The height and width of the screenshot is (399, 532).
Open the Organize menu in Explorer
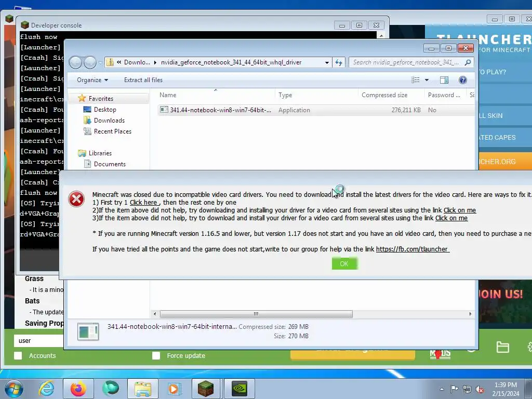click(92, 80)
